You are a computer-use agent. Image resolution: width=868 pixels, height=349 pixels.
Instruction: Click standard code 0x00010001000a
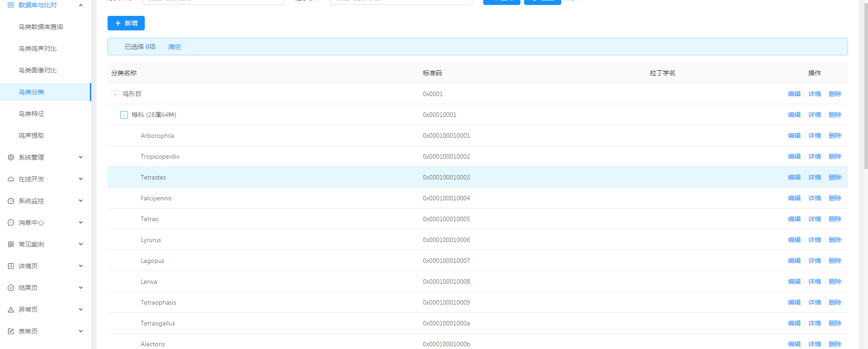[446, 323]
